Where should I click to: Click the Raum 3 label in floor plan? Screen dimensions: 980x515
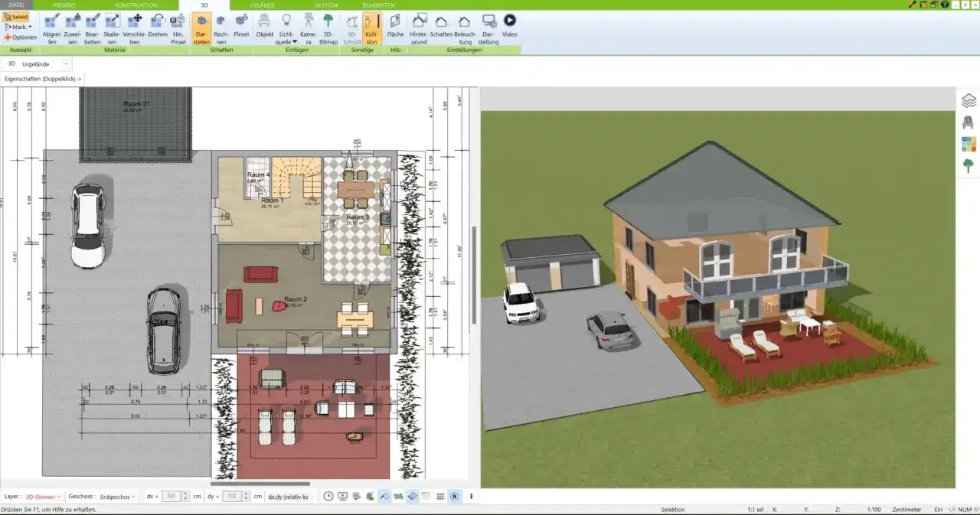click(x=358, y=217)
